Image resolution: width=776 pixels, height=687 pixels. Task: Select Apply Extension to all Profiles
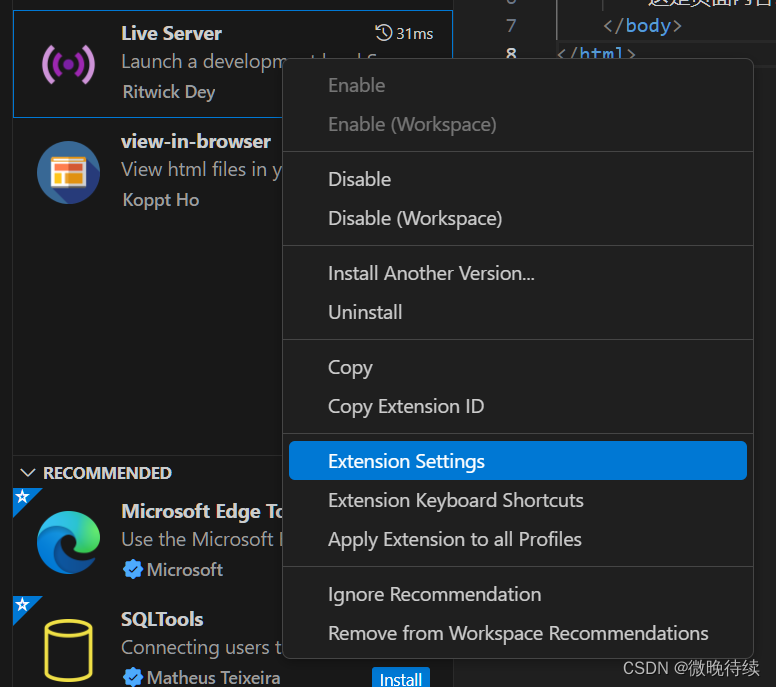tap(518, 540)
